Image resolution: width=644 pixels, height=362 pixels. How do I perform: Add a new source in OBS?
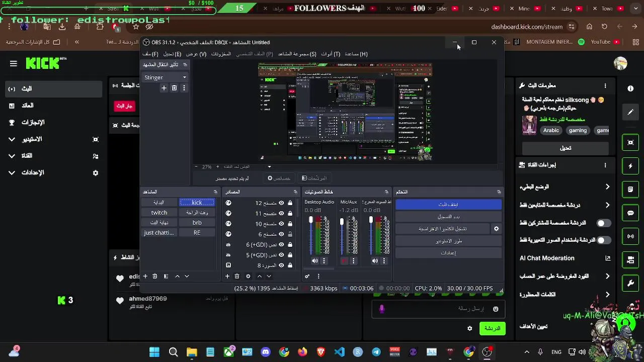click(227, 276)
